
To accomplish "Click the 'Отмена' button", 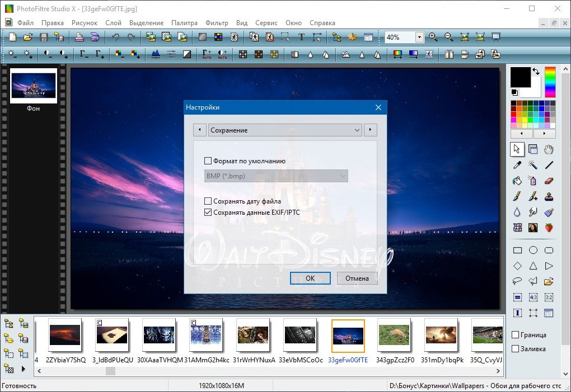I will click(x=357, y=278).
